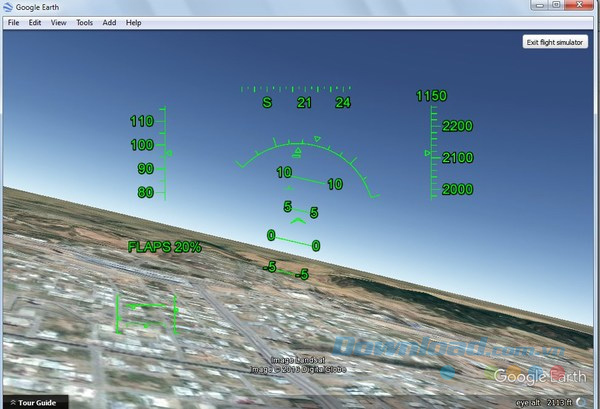
Task: Click the Google Earth title bar icon
Action: coord(8,6)
